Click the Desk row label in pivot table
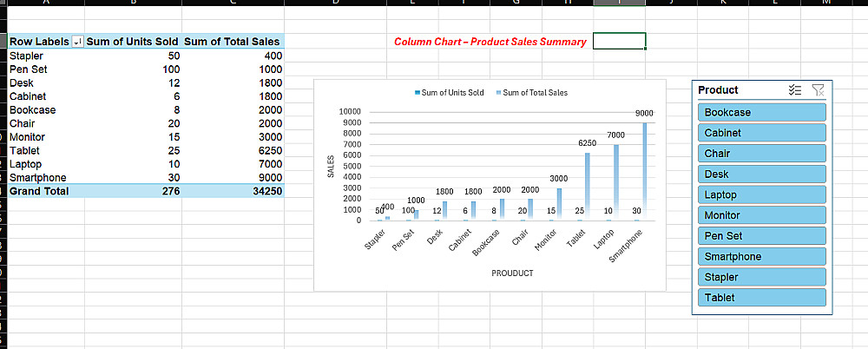This screenshot has height=349, width=868. coord(47,83)
